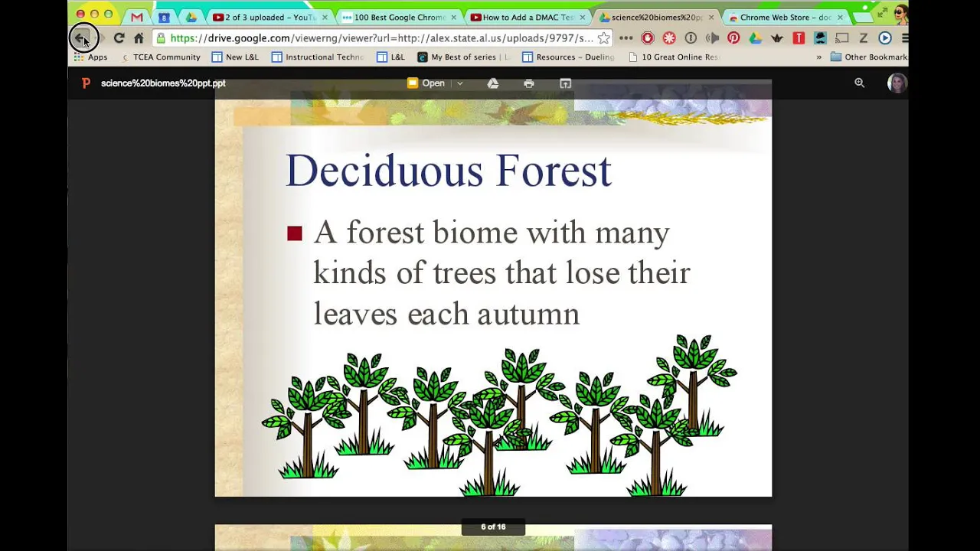
Task: Open the Other Bookmarks folder
Action: [869, 57]
